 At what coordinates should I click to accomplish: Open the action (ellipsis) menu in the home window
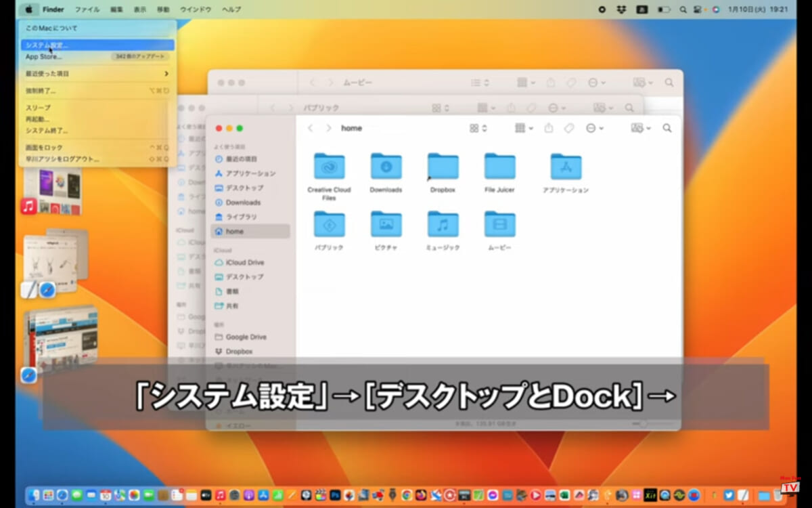click(x=595, y=128)
